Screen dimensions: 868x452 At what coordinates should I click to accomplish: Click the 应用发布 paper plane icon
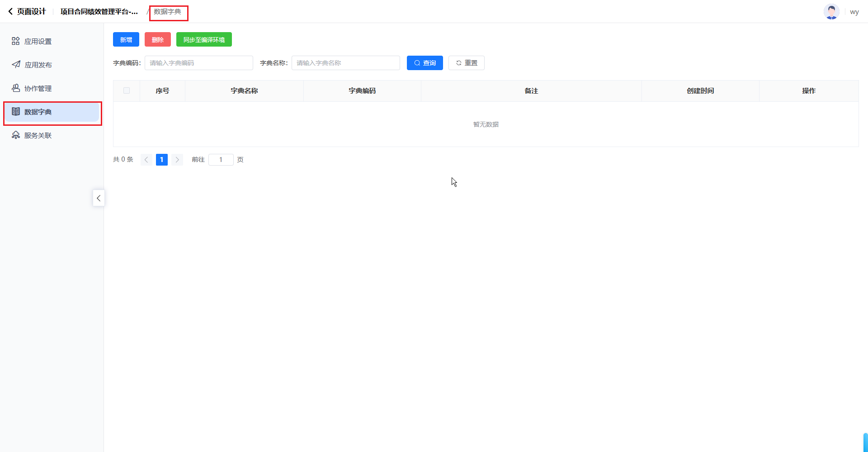[x=16, y=65]
